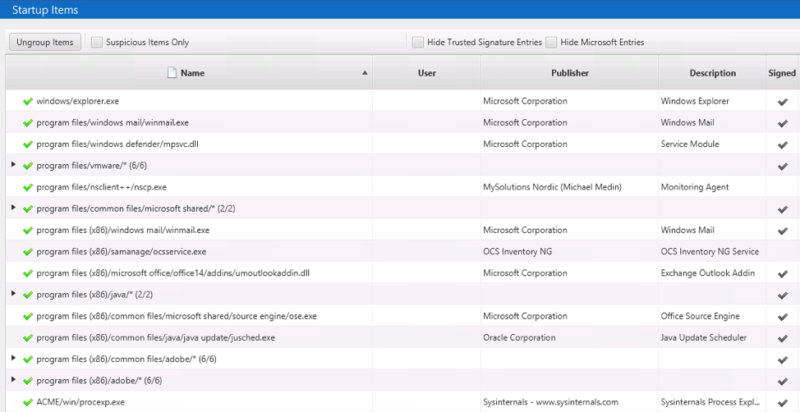Screen dimensions: 800x412
Task: Click the Signed column header
Action: click(781, 73)
